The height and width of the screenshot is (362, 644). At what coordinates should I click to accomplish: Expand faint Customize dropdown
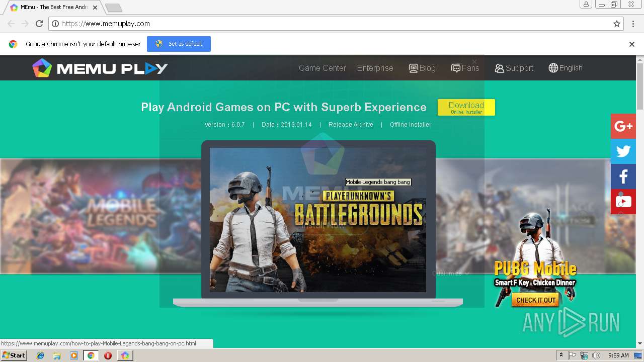coord(451,273)
